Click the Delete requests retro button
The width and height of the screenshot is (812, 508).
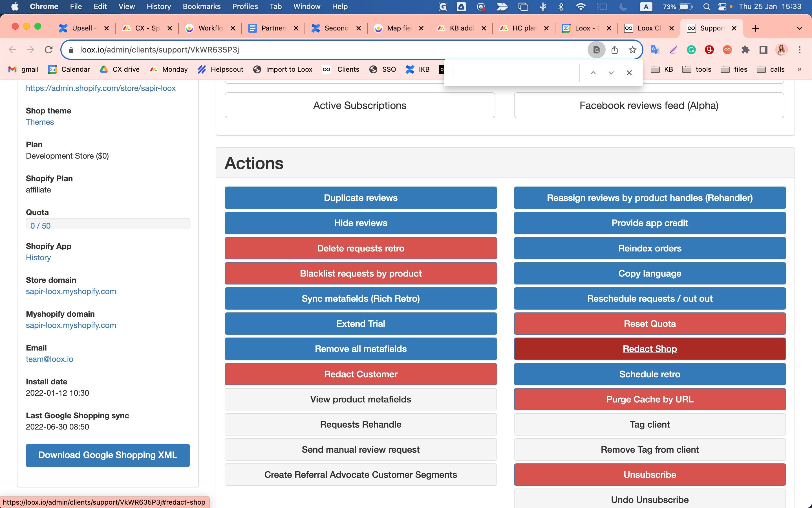coord(360,248)
